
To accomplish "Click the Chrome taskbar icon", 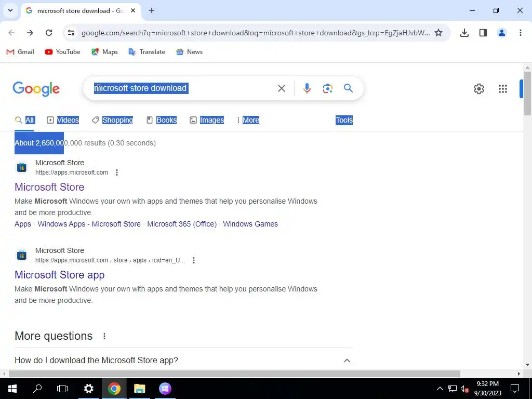I will (114, 389).
